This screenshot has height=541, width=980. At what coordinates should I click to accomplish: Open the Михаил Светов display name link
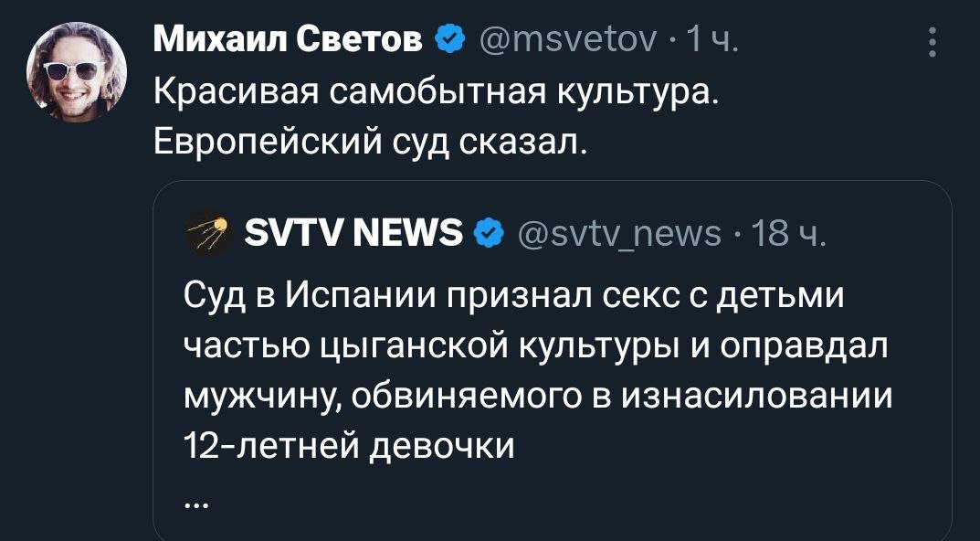pos(288,39)
